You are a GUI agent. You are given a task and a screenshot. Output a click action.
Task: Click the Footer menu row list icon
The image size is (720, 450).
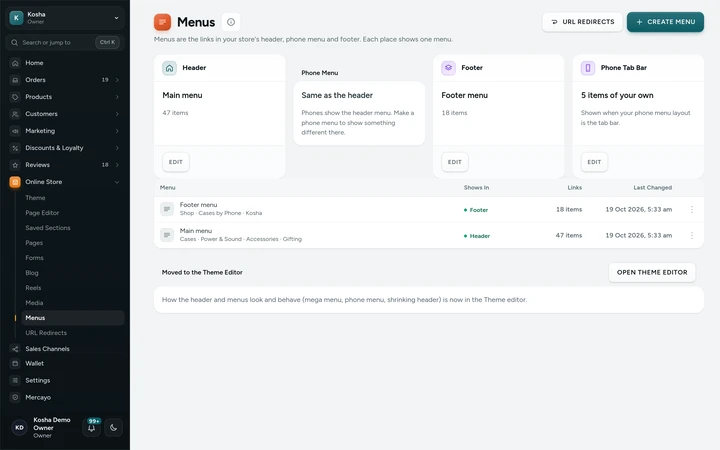pos(167,209)
